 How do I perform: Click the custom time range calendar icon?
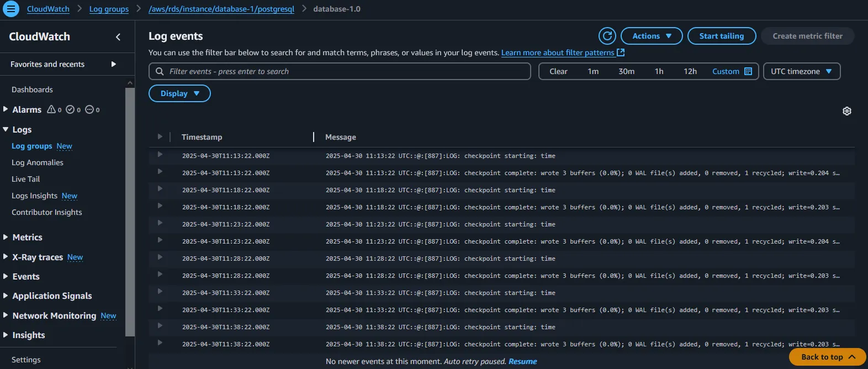coord(748,71)
